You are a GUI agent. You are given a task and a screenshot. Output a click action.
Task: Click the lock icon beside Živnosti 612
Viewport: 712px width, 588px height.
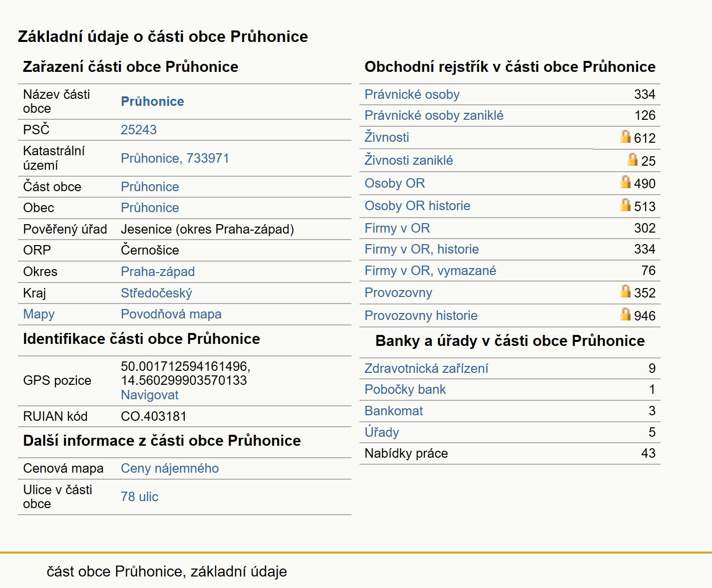tap(626, 136)
